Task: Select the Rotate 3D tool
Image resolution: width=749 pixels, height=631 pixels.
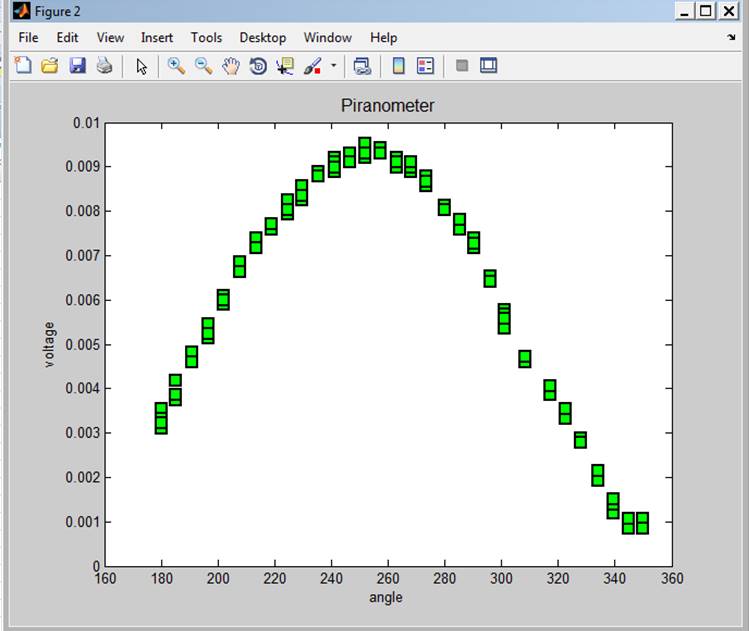Action: (258, 66)
